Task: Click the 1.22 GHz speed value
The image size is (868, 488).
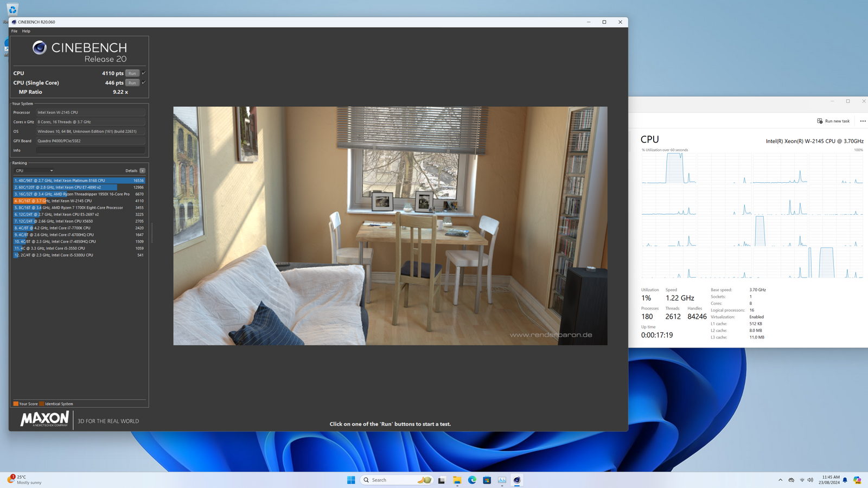Action: (x=680, y=298)
